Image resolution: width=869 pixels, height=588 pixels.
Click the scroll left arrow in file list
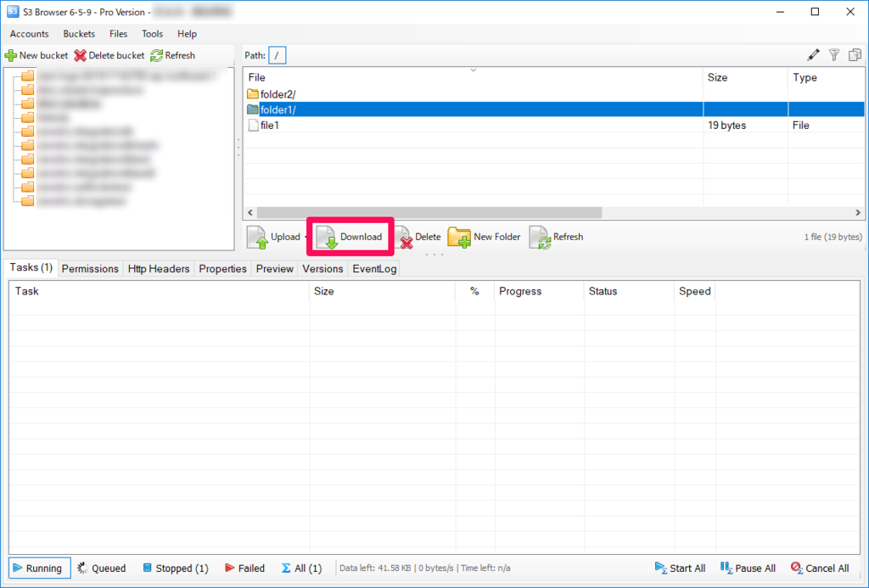[x=250, y=213]
